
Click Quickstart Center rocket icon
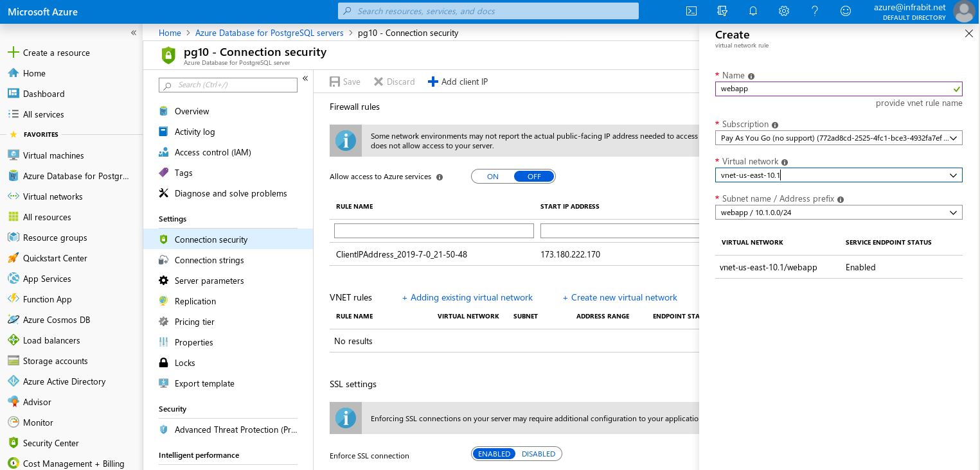pos(13,258)
